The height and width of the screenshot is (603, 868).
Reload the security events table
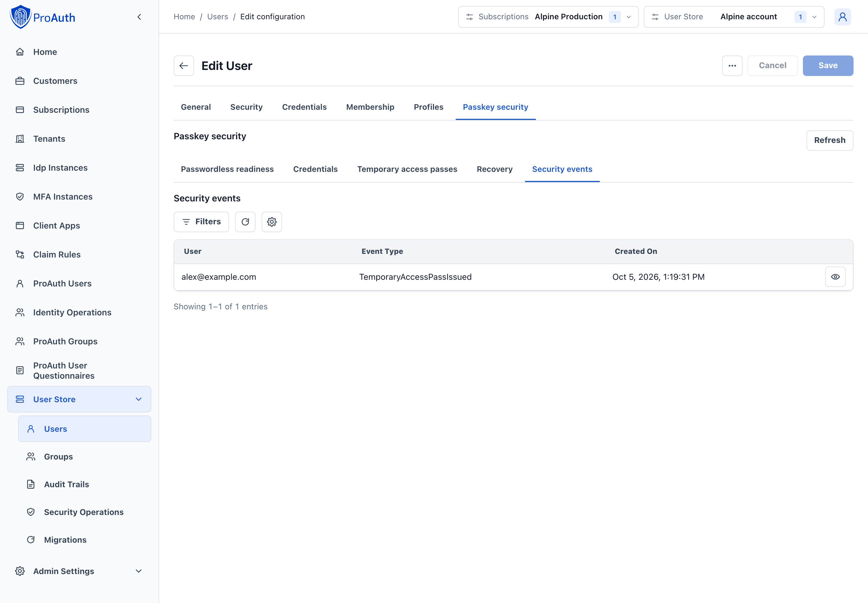(246, 222)
